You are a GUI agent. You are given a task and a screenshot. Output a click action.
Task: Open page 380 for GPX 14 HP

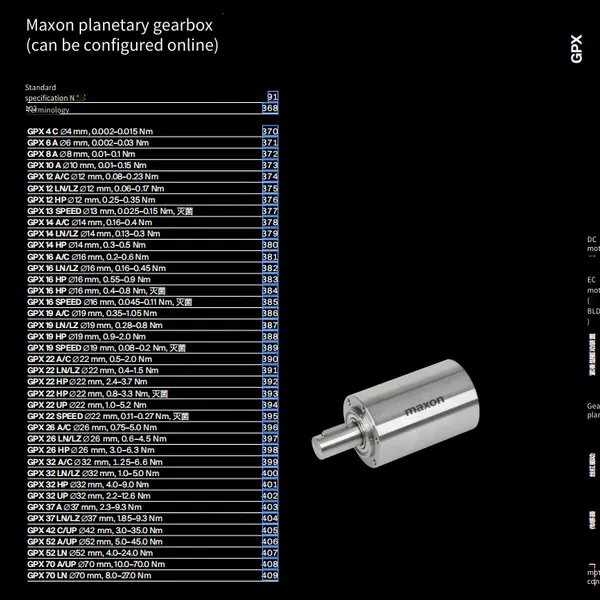[270, 245]
